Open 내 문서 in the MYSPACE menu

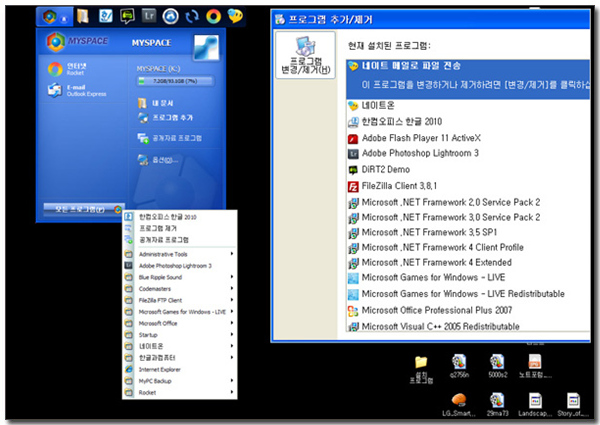[x=155, y=103]
